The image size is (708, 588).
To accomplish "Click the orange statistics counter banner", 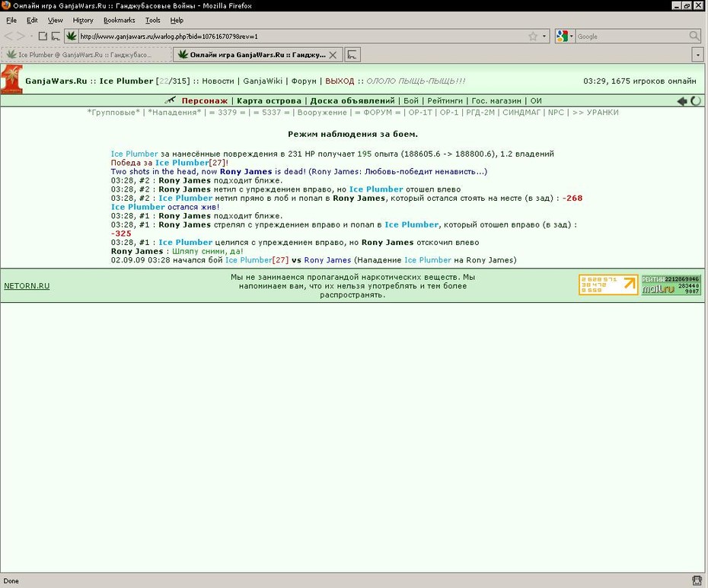I will (608, 284).
